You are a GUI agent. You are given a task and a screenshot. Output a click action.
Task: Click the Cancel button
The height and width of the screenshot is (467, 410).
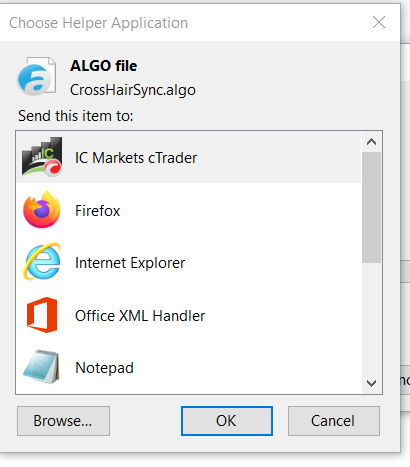(x=334, y=421)
